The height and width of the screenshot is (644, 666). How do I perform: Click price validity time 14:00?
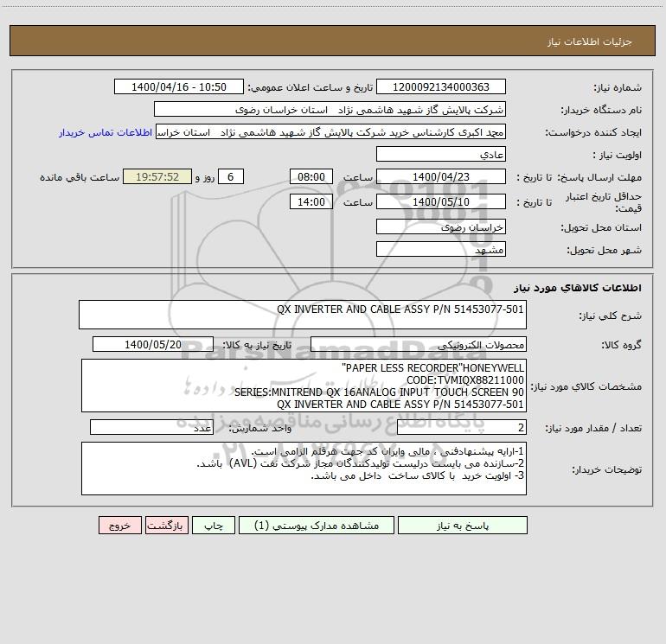311,201
